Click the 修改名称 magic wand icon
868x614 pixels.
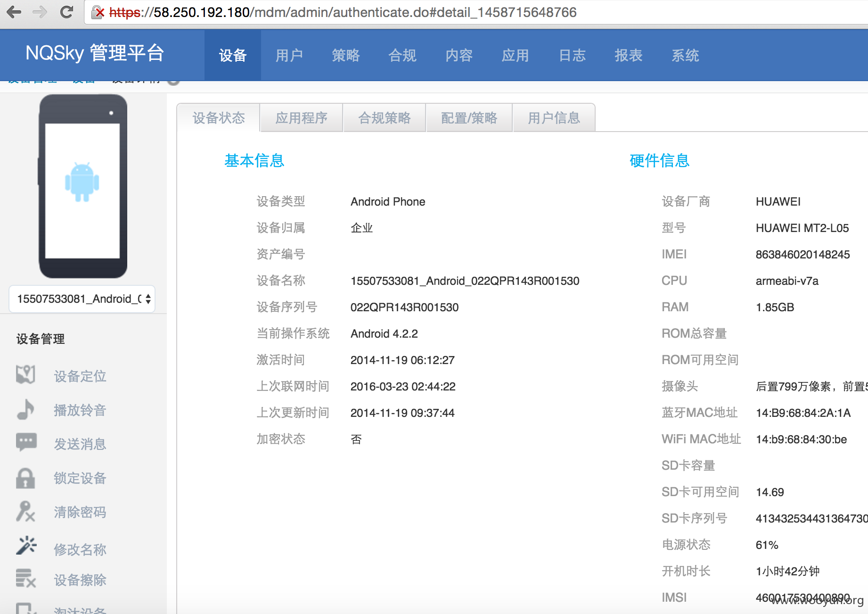click(x=26, y=546)
